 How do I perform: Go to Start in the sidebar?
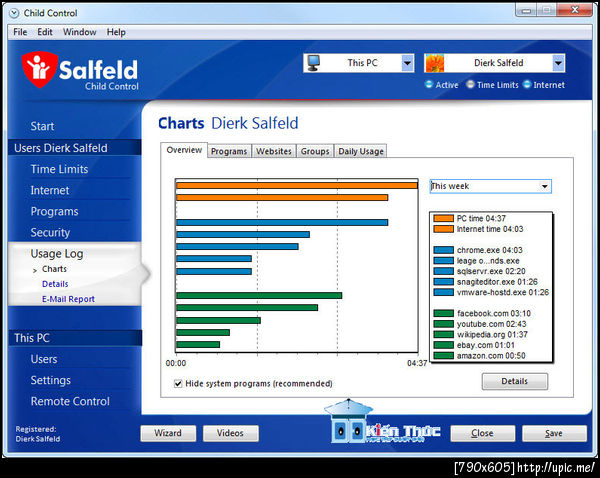(x=42, y=126)
